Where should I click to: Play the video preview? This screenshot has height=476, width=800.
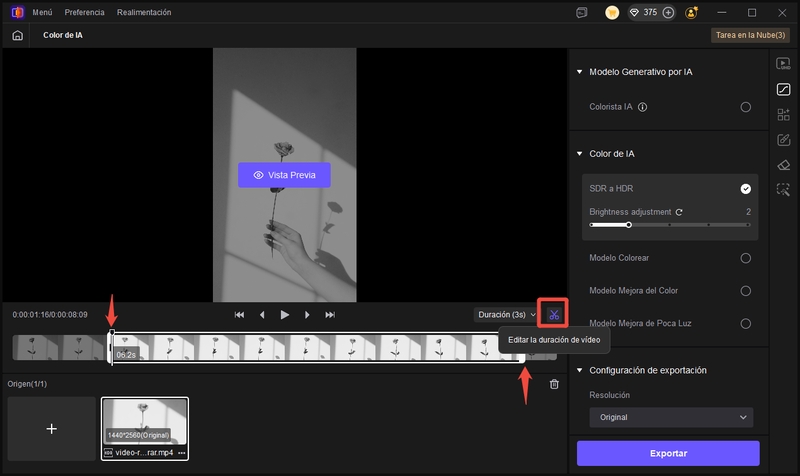coord(285,315)
